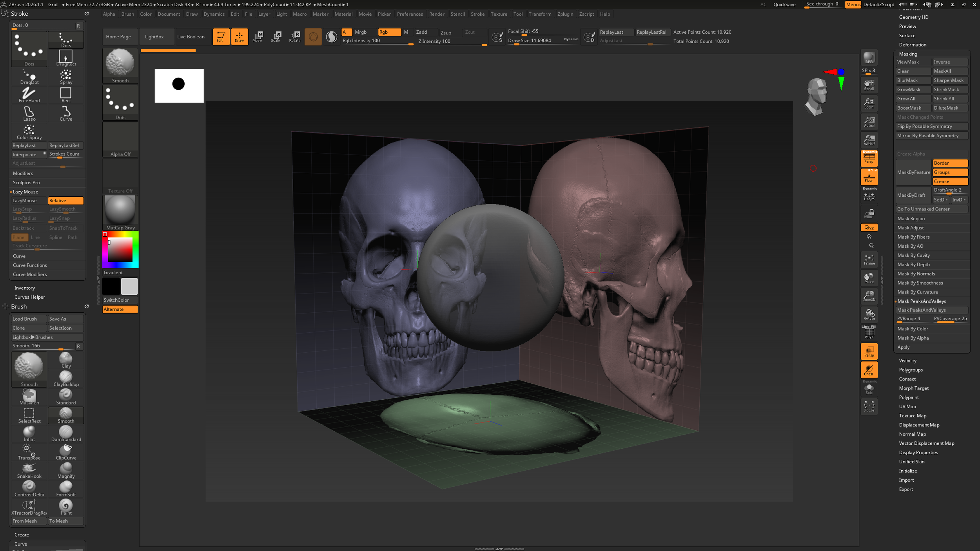Select the SnakeHook brush

29,470
